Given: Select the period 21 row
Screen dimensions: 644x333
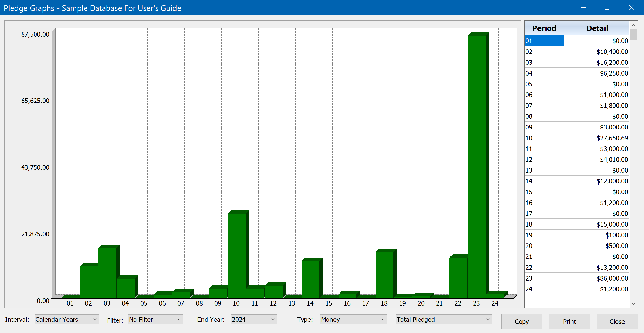Looking at the screenshot, I should click(577, 256).
